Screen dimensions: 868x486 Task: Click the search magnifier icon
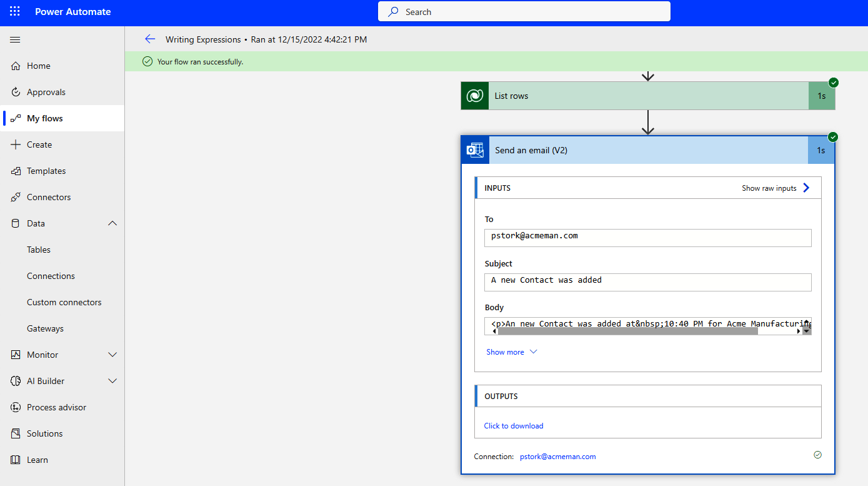tap(393, 12)
